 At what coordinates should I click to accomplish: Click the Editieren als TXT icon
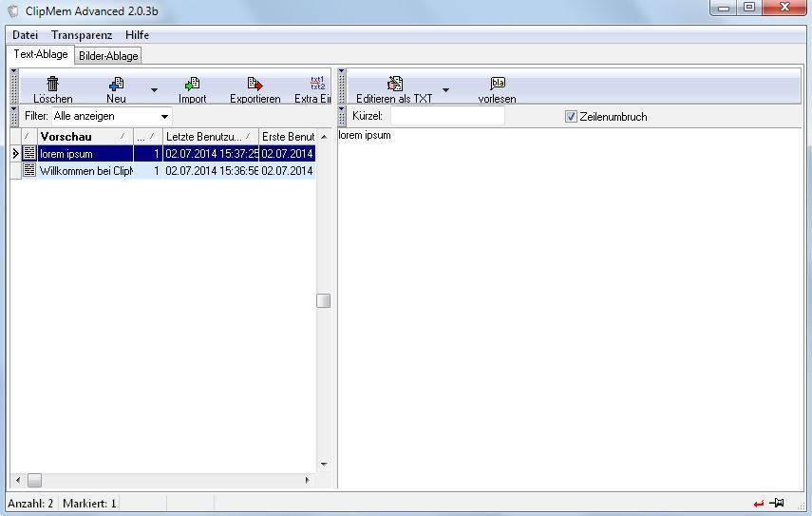point(395,84)
